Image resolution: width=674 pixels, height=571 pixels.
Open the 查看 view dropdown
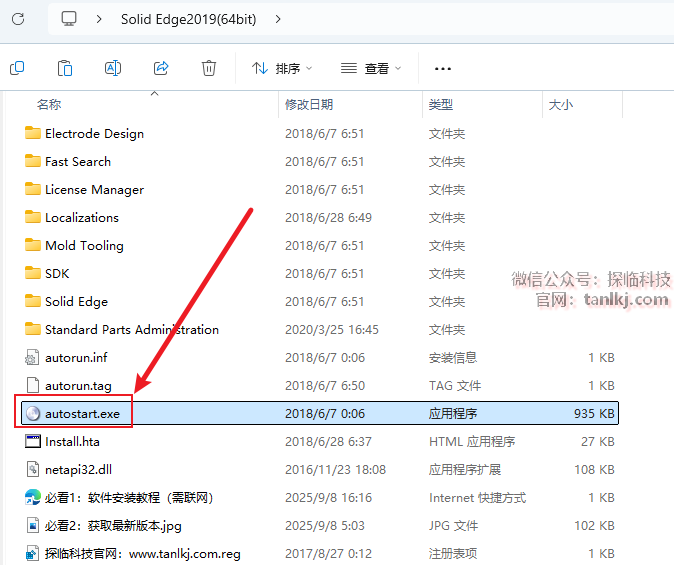click(x=371, y=68)
